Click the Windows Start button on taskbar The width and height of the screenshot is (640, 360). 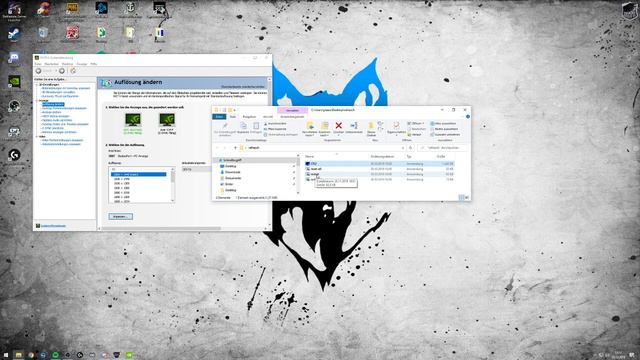(x=6, y=356)
